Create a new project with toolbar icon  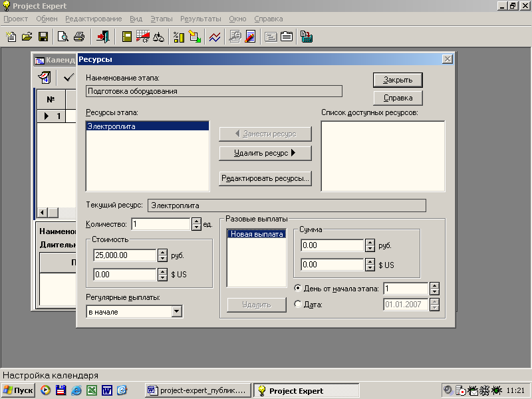coord(11,37)
